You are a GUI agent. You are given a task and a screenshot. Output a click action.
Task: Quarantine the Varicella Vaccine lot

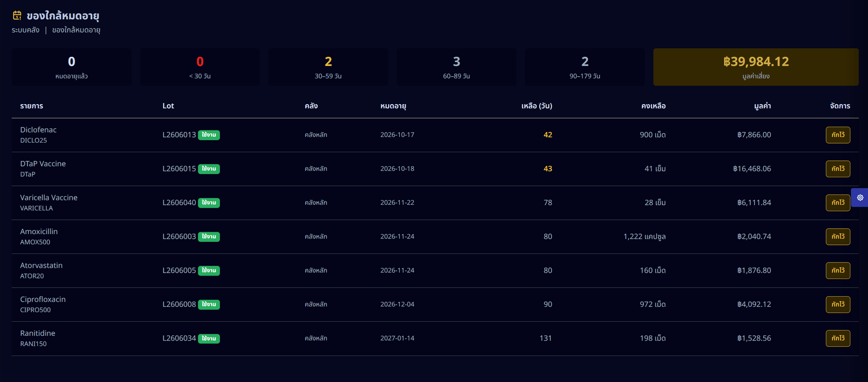[838, 203]
